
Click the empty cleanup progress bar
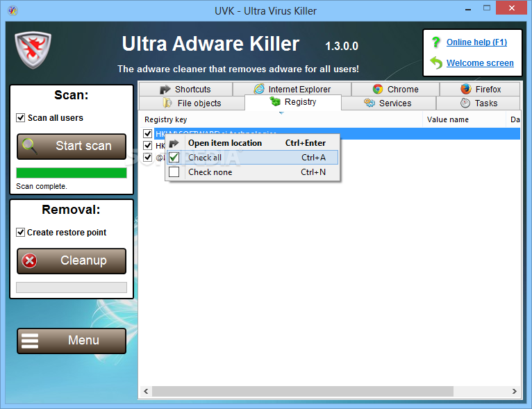pos(72,287)
